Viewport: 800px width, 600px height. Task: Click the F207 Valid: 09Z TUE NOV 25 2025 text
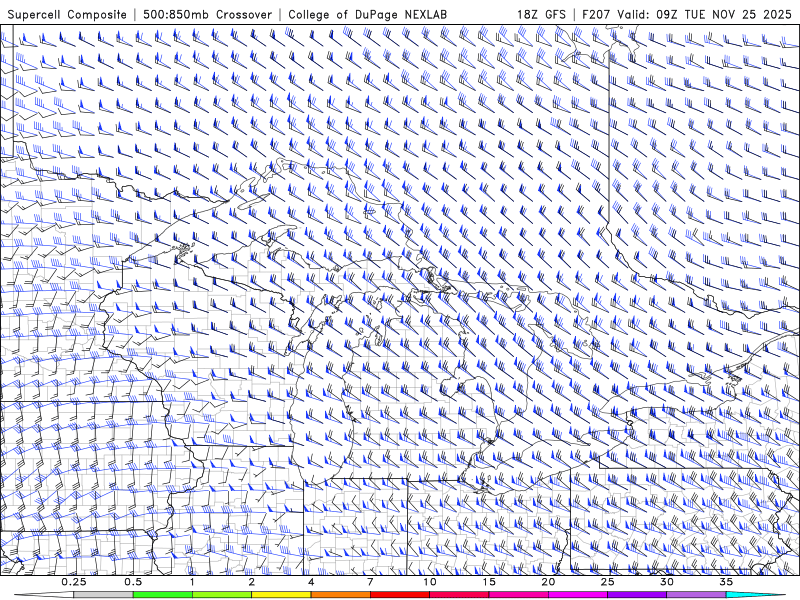click(689, 14)
